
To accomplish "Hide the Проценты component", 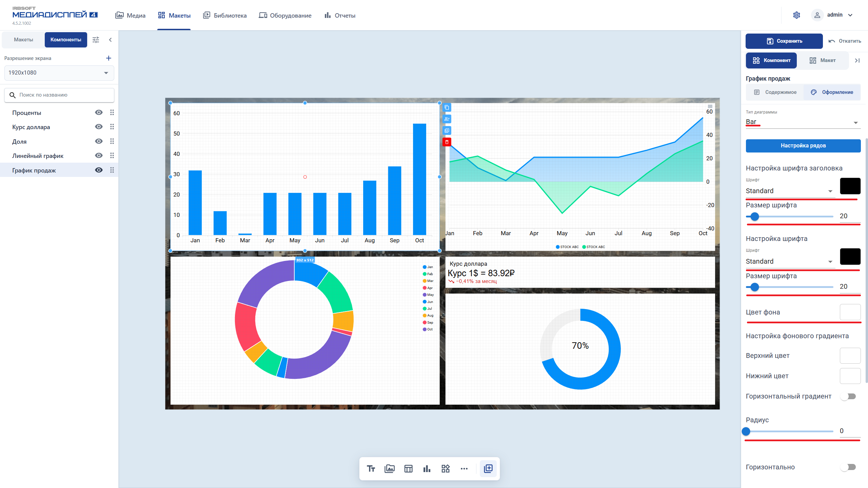I will point(99,113).
